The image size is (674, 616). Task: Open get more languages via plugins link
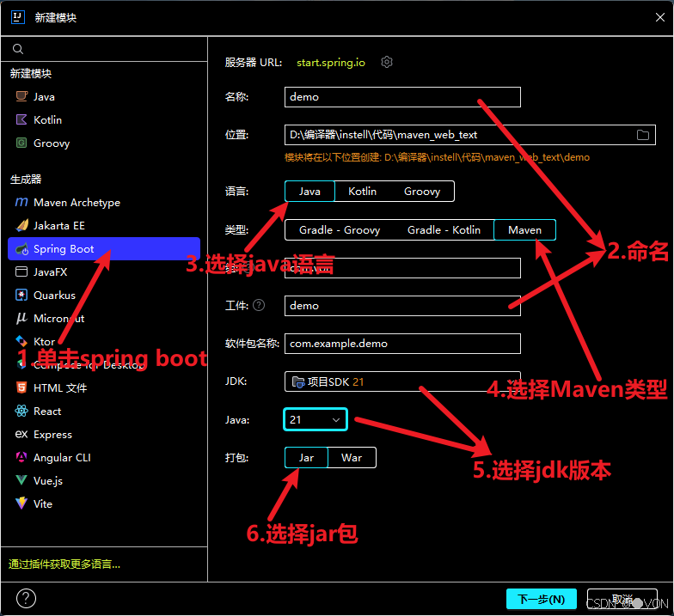click(64, 564)
